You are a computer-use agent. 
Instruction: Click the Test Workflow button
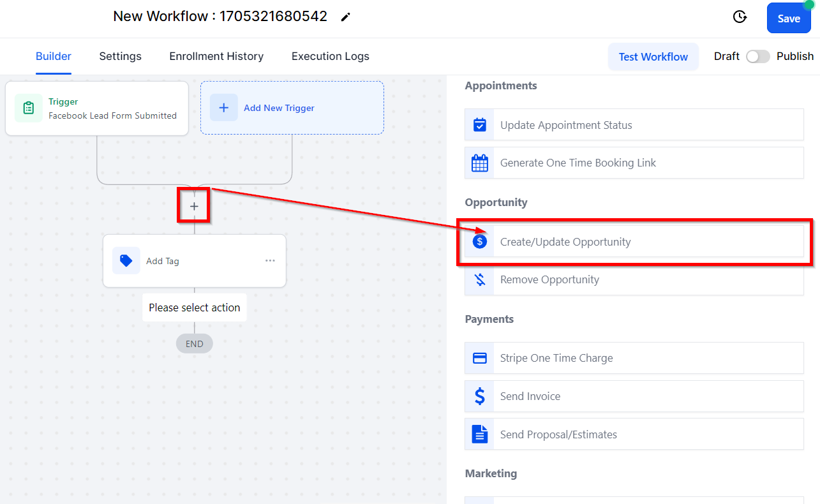tap(653, 57)
